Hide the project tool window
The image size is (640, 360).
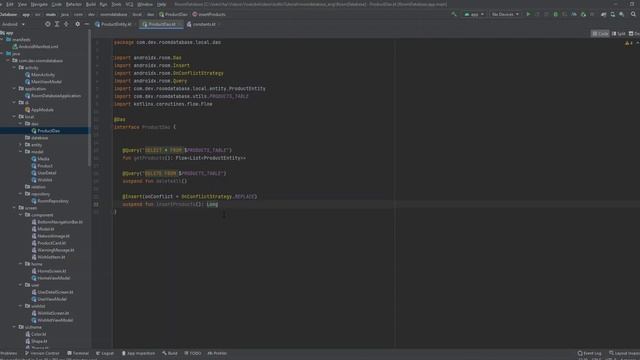pos(87,24)
